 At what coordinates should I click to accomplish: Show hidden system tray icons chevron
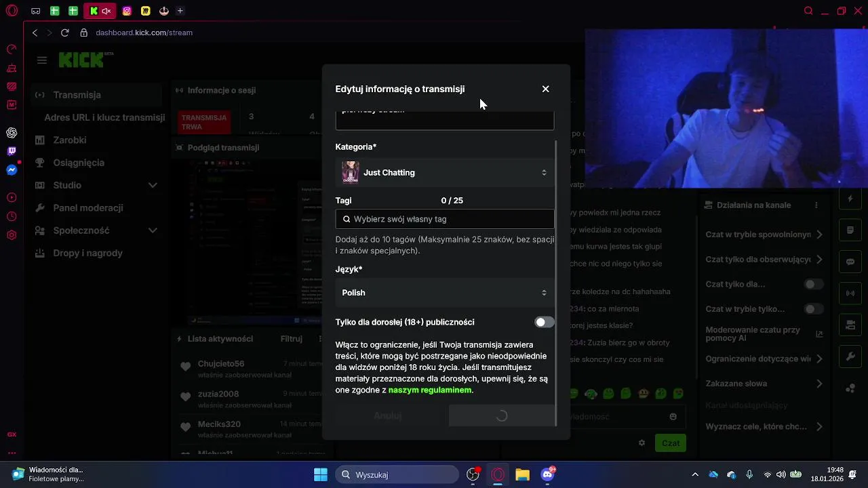click(x=694, y=475)
